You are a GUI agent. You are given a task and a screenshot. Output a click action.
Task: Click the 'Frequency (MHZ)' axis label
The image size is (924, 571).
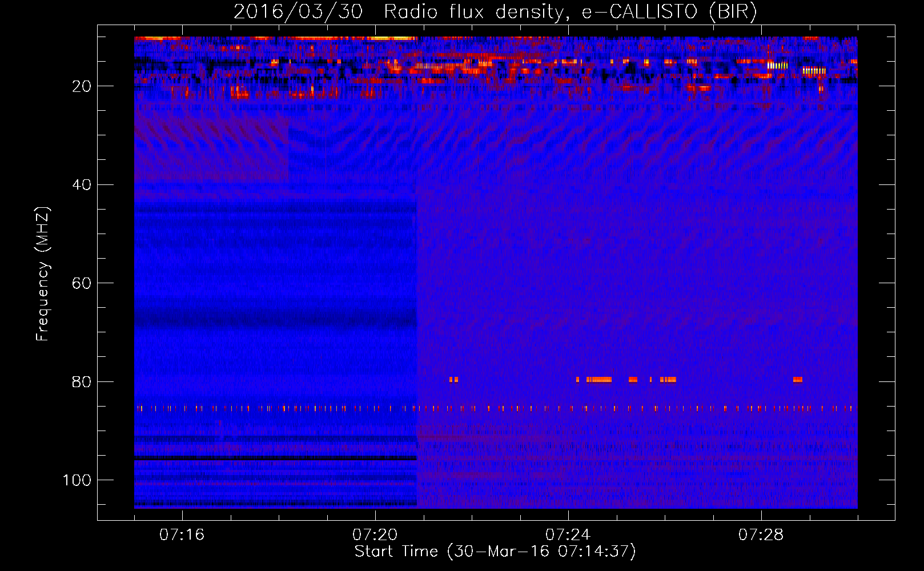43,274
